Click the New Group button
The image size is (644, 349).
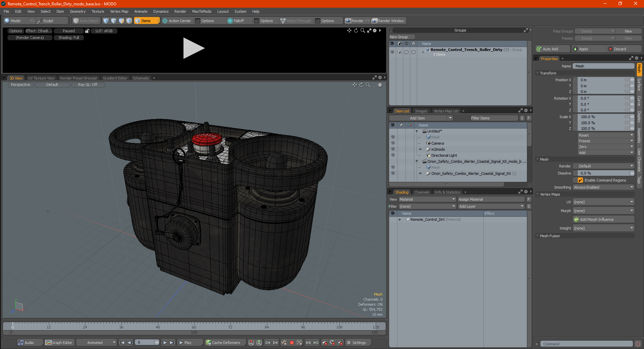[x=402, y=37]
